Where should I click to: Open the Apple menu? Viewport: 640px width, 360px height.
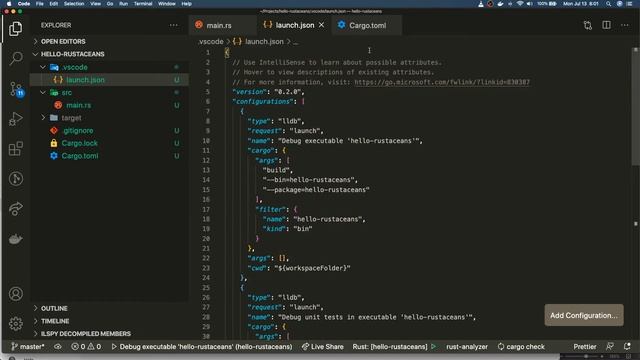coord(9,4)
